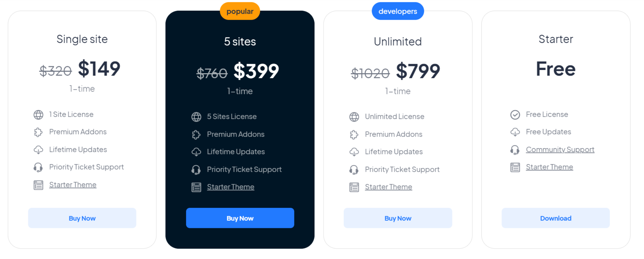Click the checkmark circle icon beside Free License

tap(515, 115)
